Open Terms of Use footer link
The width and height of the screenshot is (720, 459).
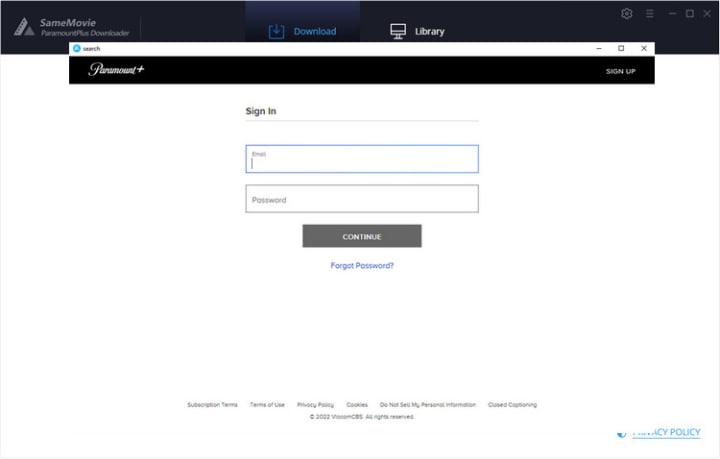click(267, 405)
